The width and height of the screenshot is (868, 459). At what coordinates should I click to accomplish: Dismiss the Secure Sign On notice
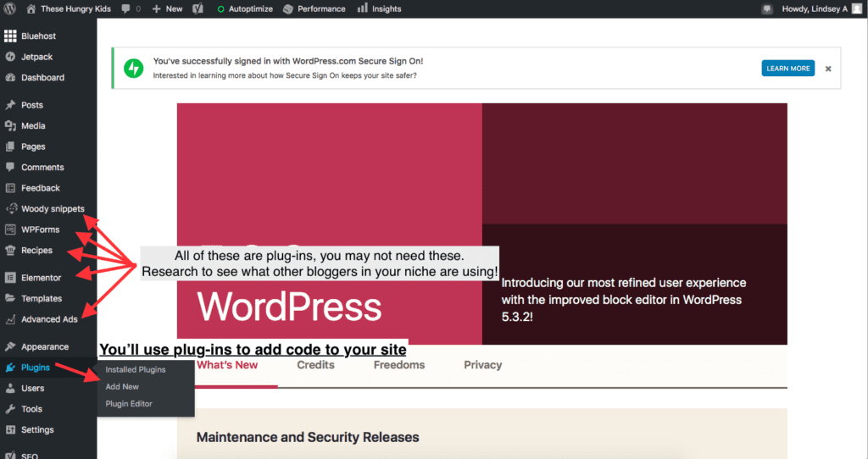pyautogui.click(x=828, y=69)
